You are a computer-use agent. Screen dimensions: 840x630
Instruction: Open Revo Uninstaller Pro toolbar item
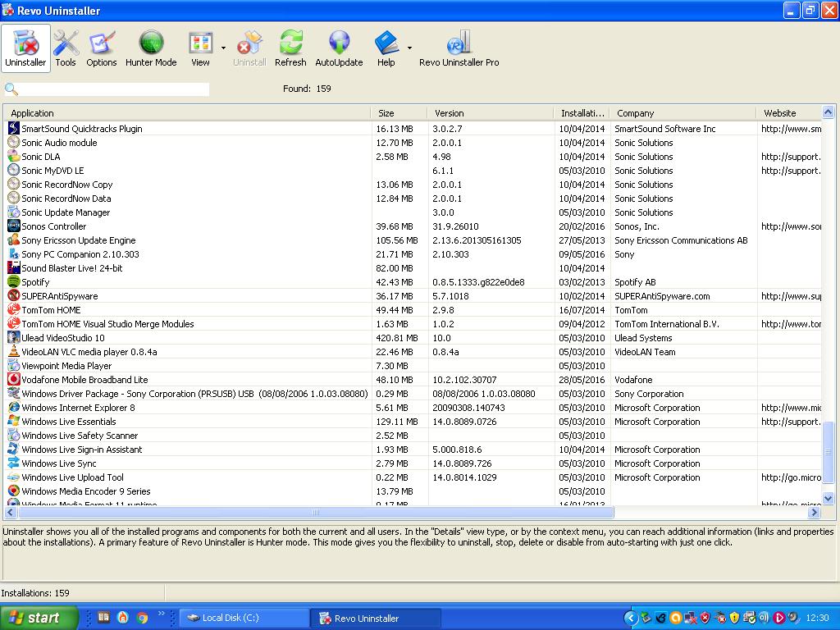pyautogui.click(x=459, y=48)
